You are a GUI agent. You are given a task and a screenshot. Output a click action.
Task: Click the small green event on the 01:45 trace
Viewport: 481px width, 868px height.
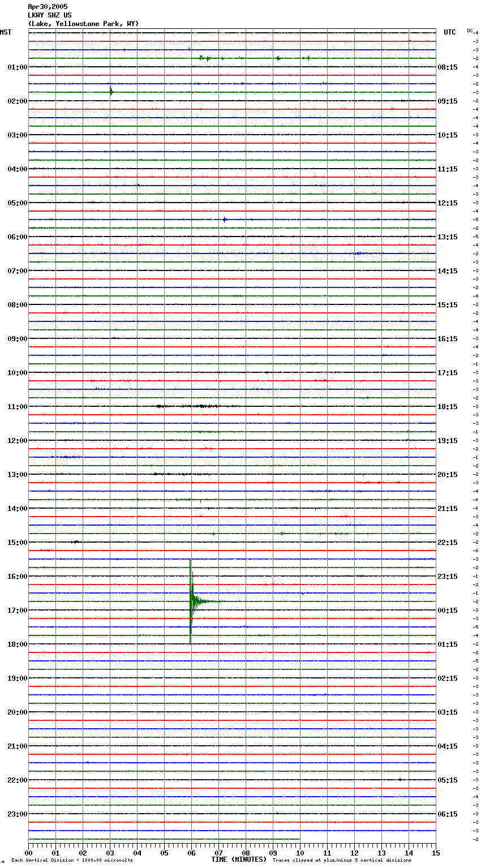click(x=111, y=92)
